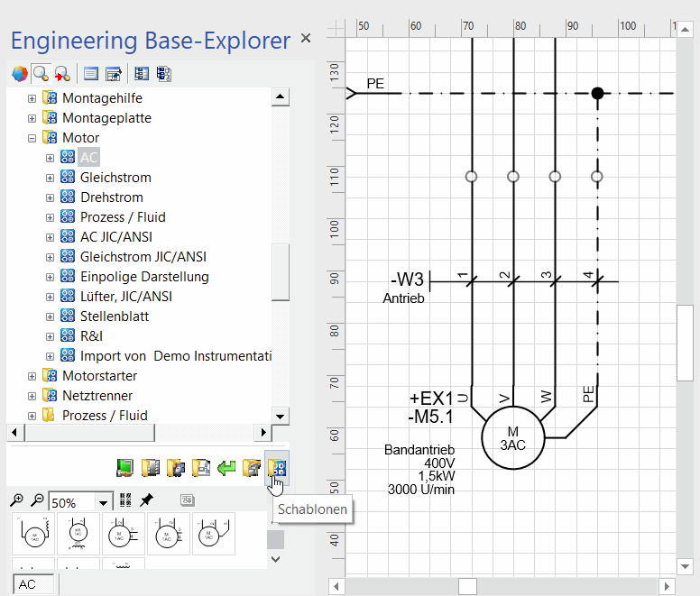Select Lüfter, JIC/ANSI tree entry
700x596 pixels.
125,297
